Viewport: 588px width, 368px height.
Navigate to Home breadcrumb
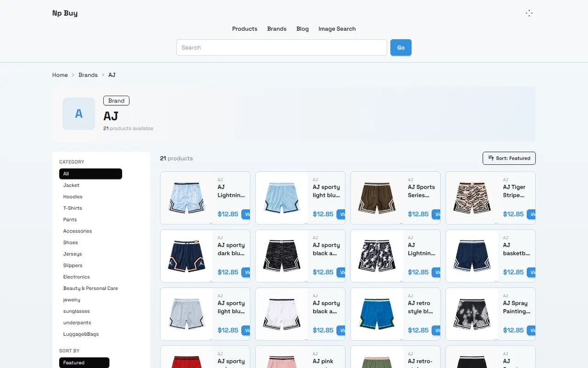[x=60, y=75]
